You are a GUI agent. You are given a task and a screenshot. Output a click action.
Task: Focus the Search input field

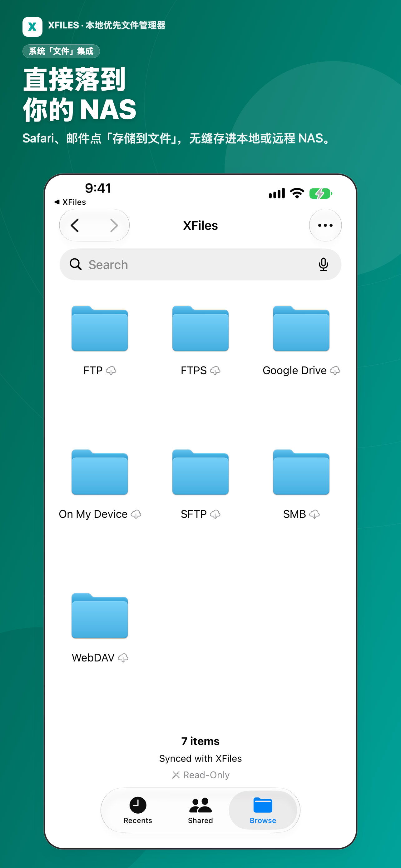[x=200, y=265]
